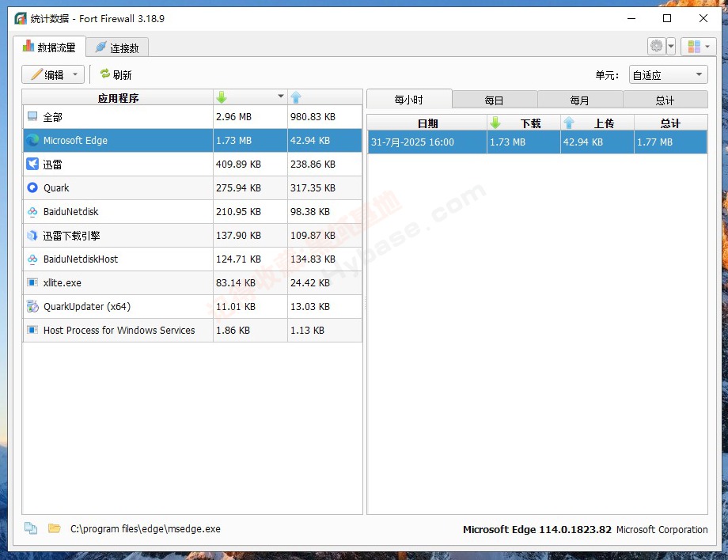
Task: Click the 24.42 KB upload cell
Action: 324,282
